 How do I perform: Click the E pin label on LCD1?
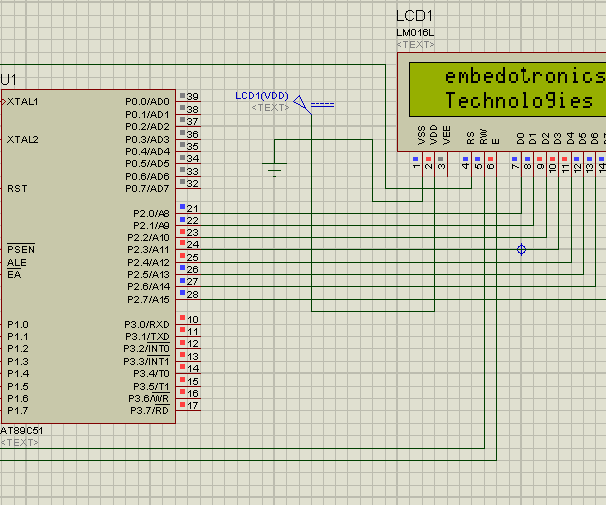coord(495,141)
